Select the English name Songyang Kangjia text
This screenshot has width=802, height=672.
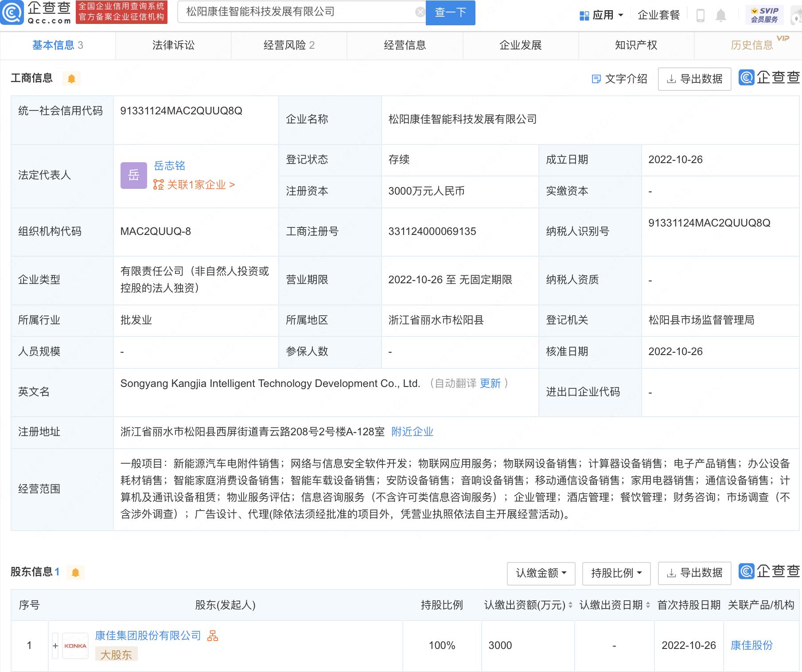(270, 383)
